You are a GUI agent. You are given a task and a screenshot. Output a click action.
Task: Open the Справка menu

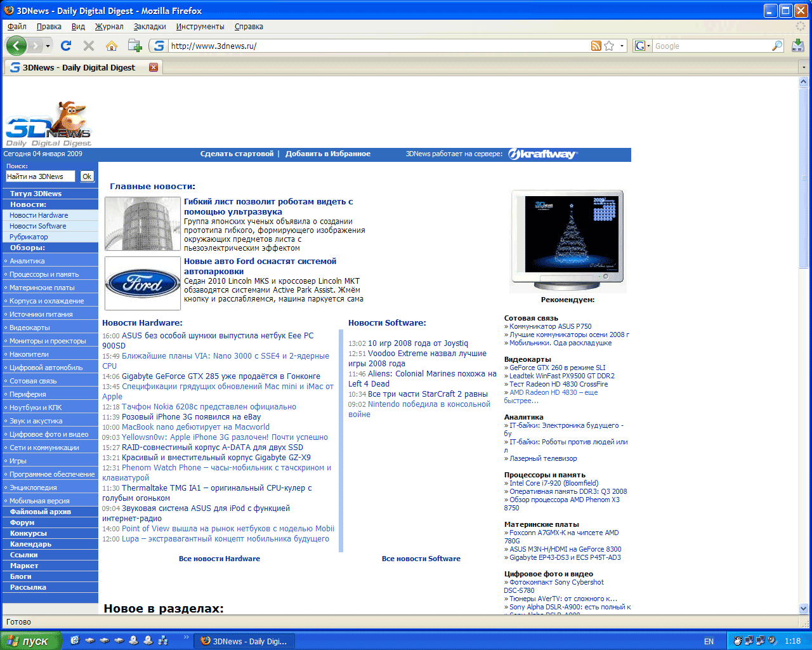[x=249, y=27]
